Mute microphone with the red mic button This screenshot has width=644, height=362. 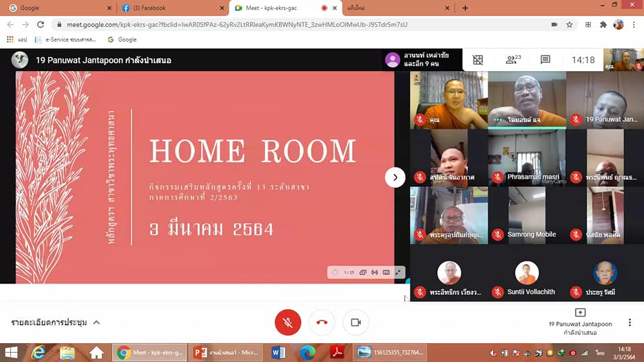click(288, 322)
